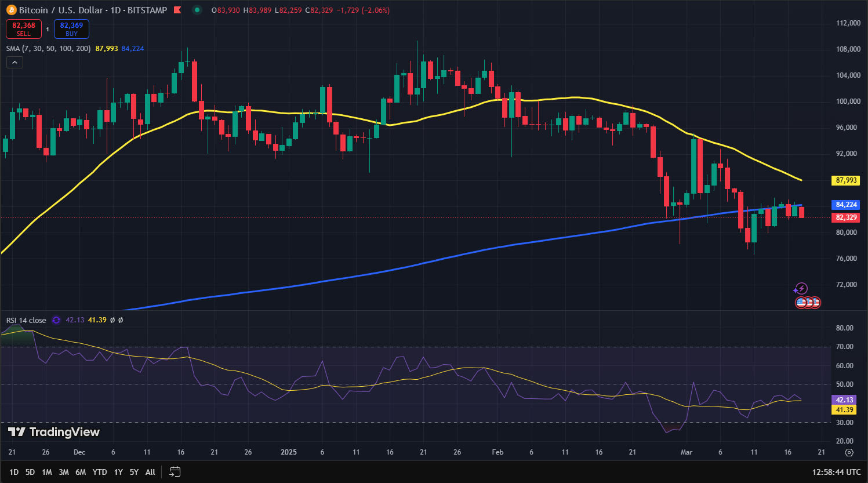Open the TradingView logo link
Screen dimensions: 868x483
pos(53,432)
